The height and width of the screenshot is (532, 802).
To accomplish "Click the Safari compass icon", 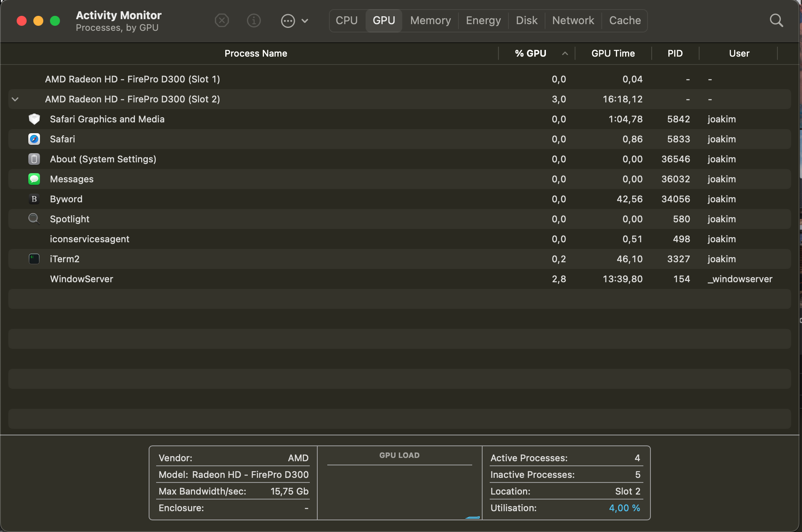I will [34, 139].
